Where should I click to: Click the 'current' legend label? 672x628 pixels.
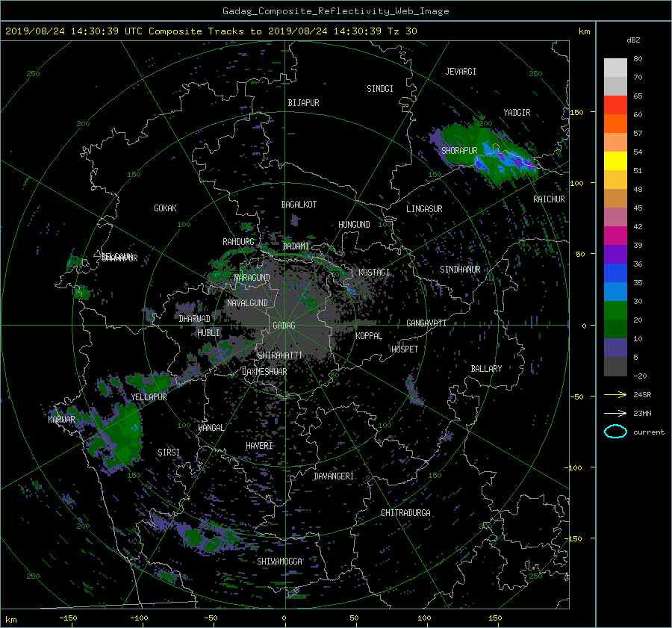coord(649,432)
